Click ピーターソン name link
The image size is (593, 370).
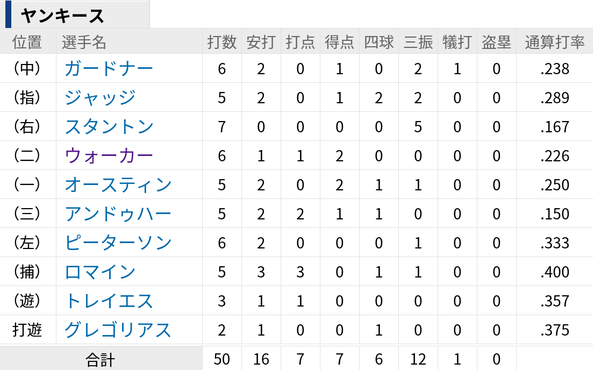click(118, 243)
